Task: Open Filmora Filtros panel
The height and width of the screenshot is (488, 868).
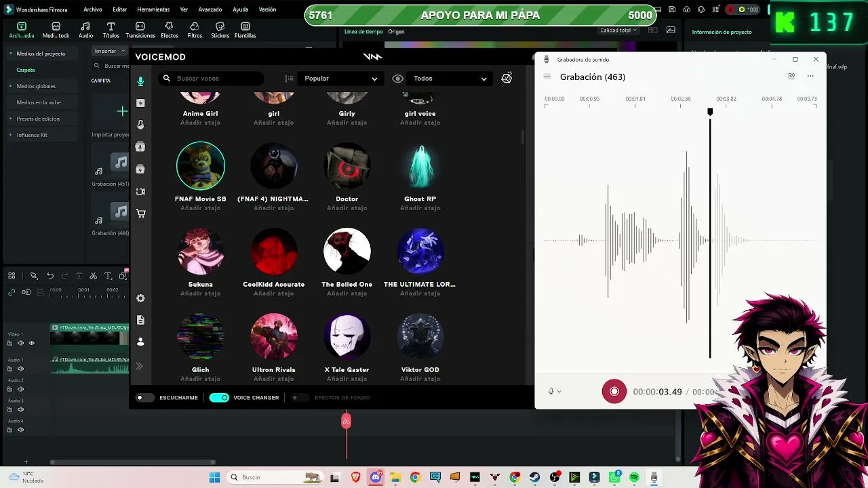Action: (195, 30)
